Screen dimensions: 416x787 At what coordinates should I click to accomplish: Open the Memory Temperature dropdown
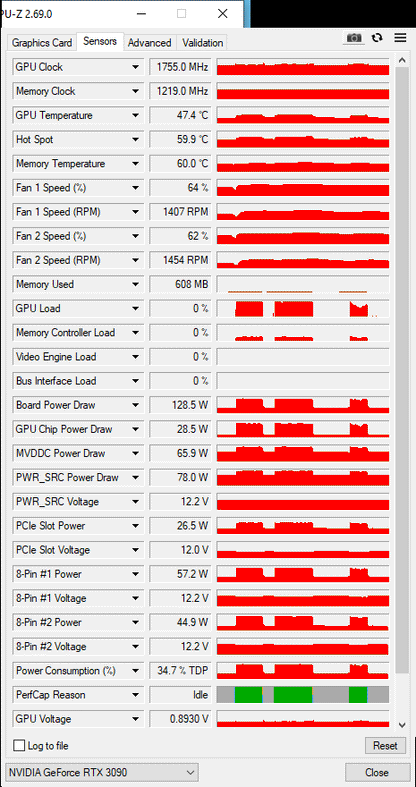[135, 164]
